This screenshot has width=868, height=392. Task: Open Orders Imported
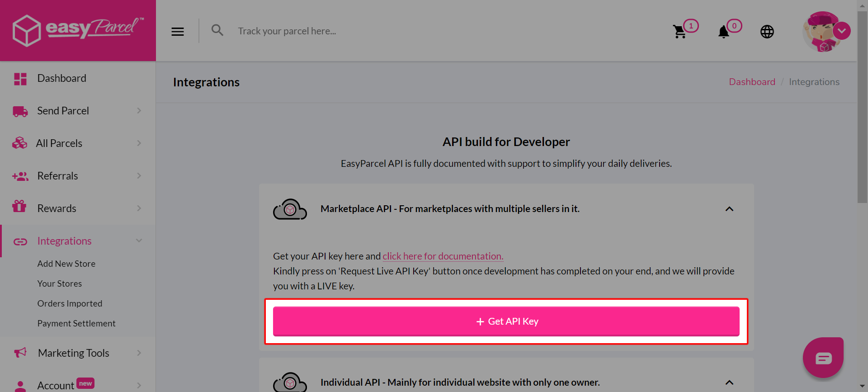coord(70,303)
